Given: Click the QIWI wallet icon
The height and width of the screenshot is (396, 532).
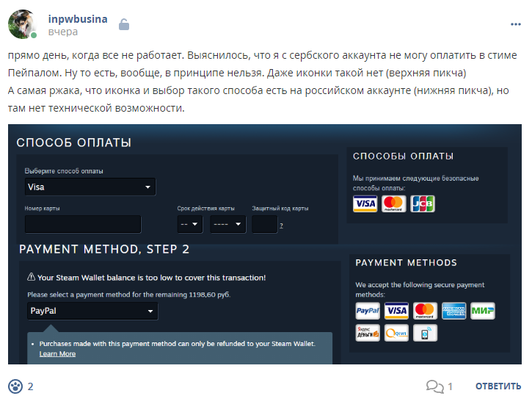Looking at the screenshot, I should click(x=396, y=333).
